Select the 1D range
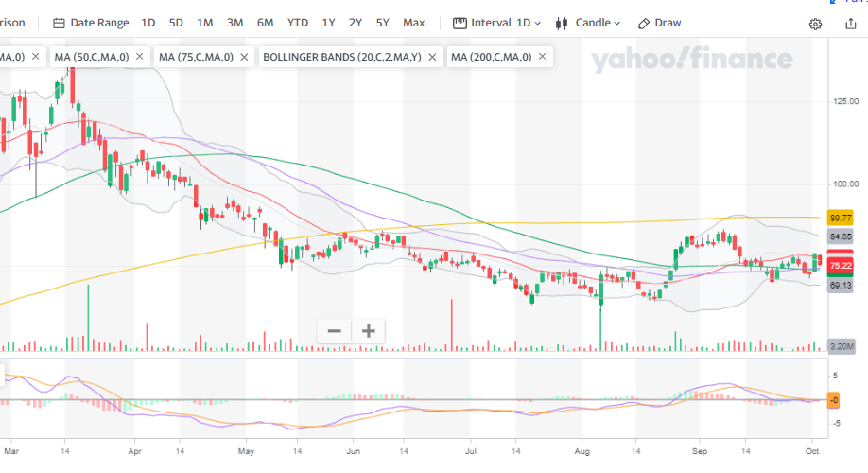Viewport: 868px width, 473px height. (x=148, y=23)
